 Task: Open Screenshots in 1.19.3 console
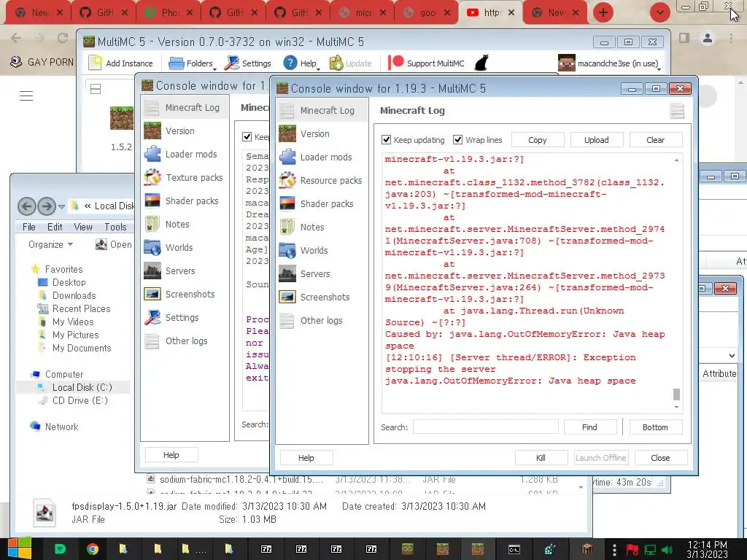pyautogui.click(x=322, y=297)
